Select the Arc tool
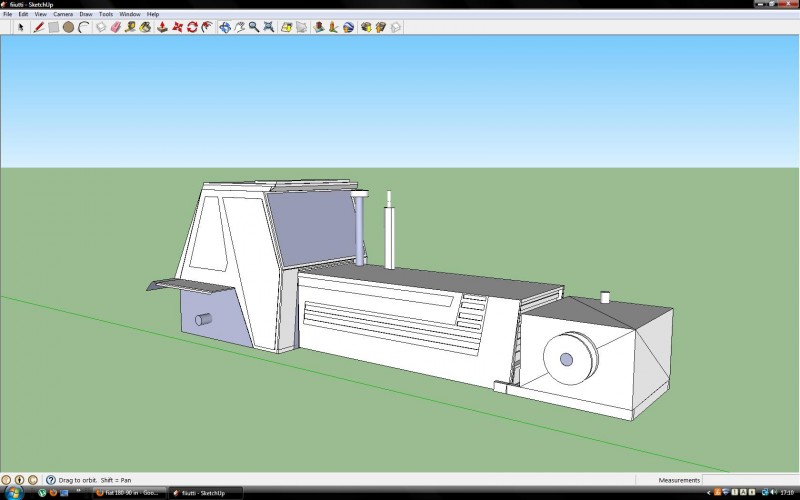Viewport: 800px width, 500px height. click(x=83, y=27)
